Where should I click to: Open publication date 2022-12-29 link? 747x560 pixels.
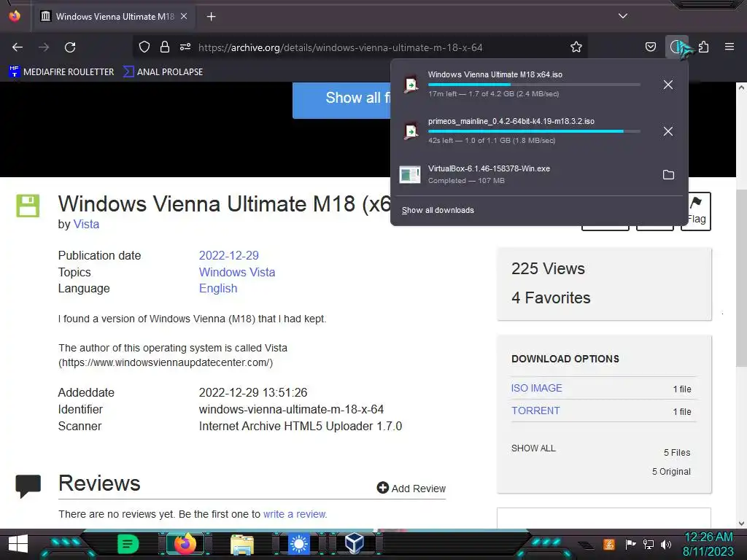pyautogui.click(x=228, y=256)
